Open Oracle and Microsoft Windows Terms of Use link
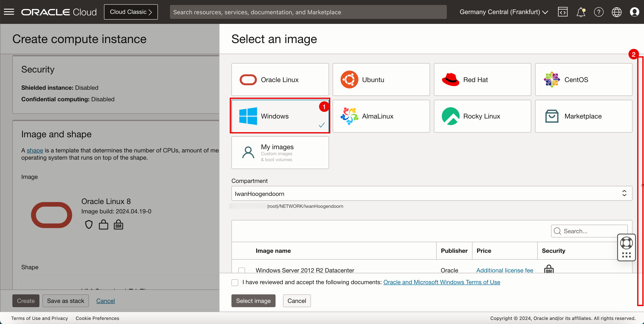Viewport: 644px width, 324px height. (x=442, y=282)
